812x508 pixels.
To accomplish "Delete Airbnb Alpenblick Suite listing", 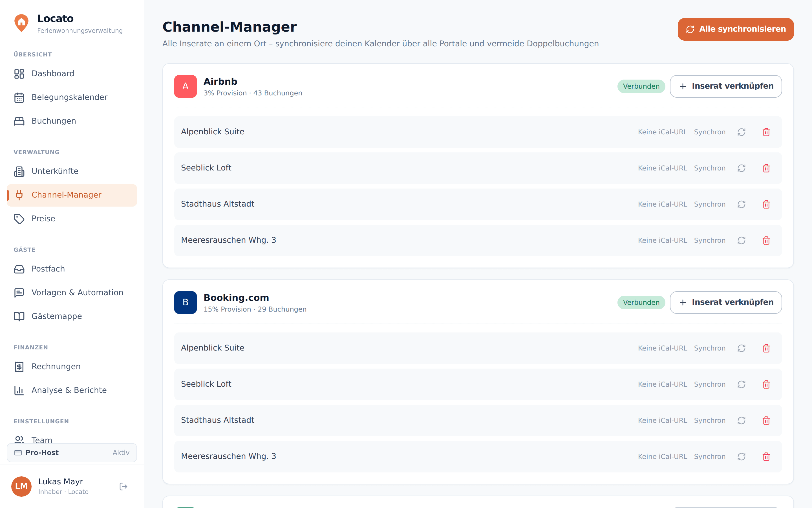I will point(766,132).
